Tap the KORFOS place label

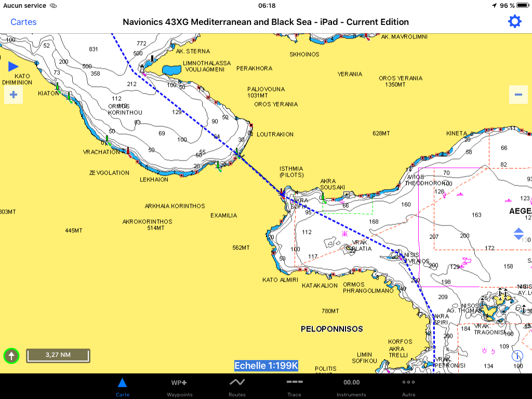(400, 342)
